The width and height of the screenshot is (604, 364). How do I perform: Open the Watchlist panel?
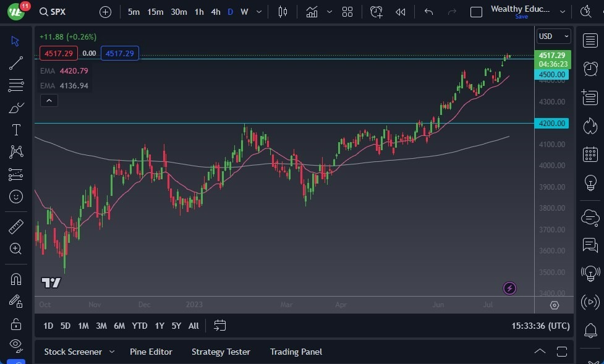590,41
